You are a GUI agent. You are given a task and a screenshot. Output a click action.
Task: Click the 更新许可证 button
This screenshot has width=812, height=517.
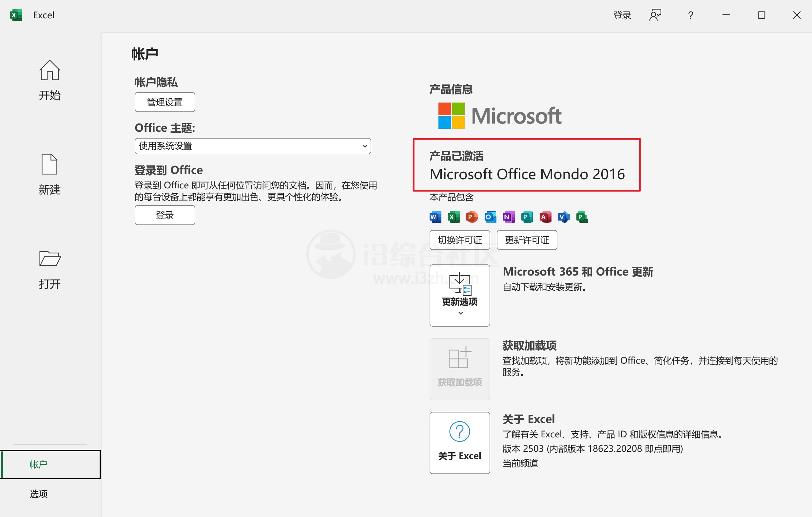pyautogui.click(x=527, y=240)
